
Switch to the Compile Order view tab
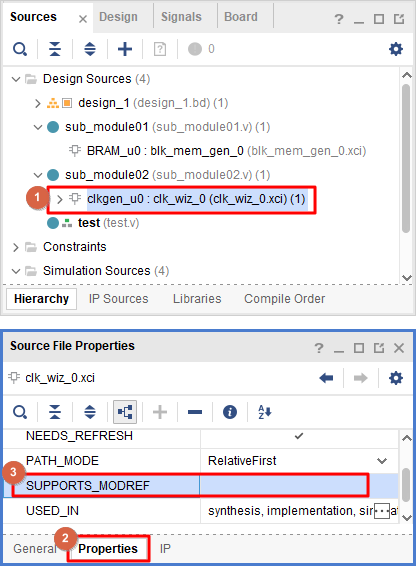(285, 299)
